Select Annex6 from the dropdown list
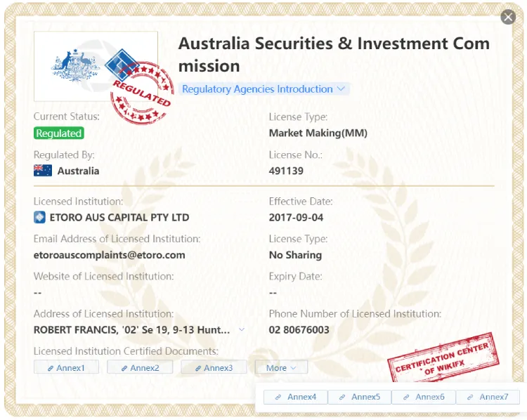This screenshot has height=420, width=527. [424, 397]
